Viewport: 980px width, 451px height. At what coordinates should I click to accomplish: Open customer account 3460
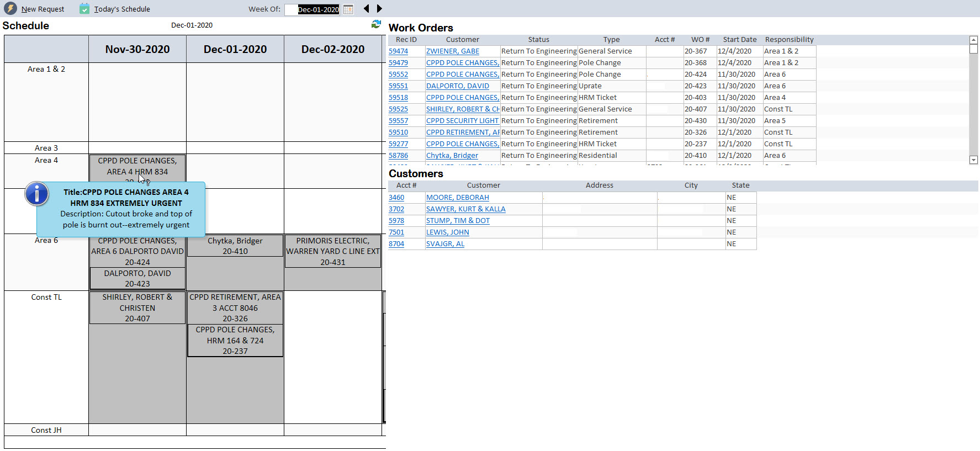(x=396, y=198)
